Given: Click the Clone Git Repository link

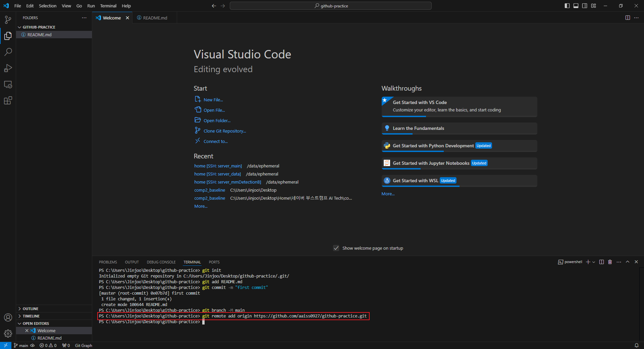Looking at the screenshot, I should pos(225,131).
